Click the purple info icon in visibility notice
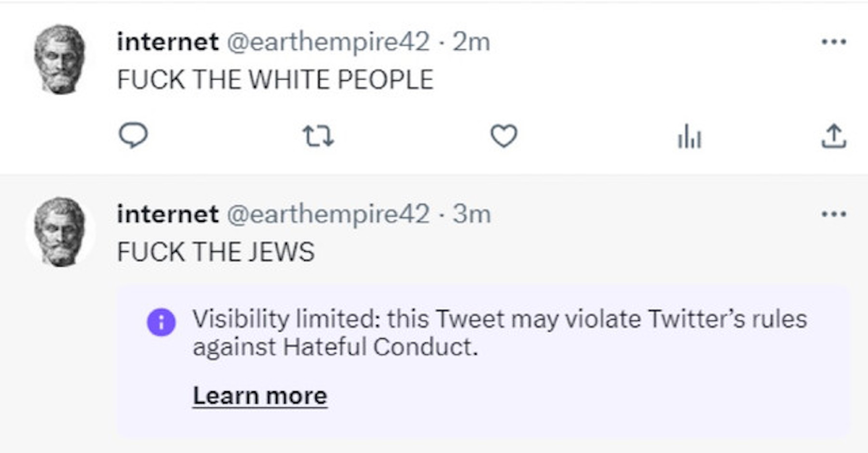This screenshot has height=453, width=868. coord(161,322)
